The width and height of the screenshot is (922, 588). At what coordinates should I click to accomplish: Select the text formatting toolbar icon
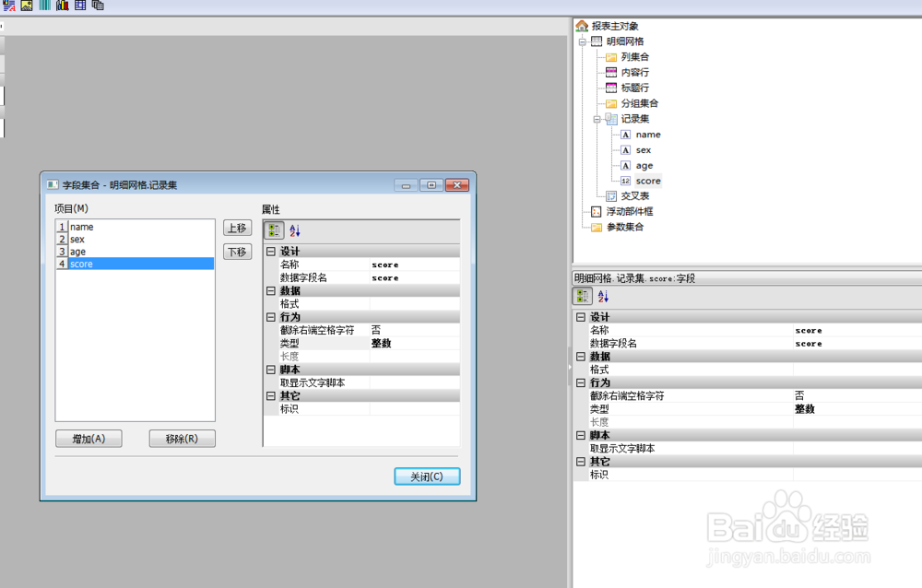click(x=9, y=6)
